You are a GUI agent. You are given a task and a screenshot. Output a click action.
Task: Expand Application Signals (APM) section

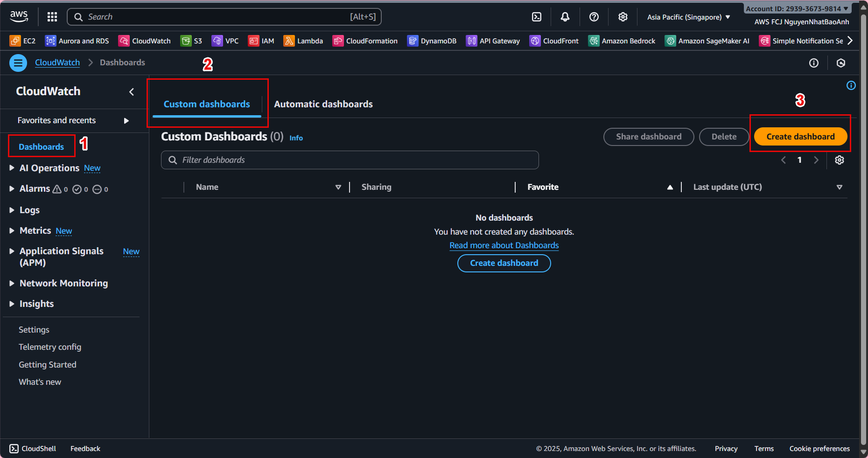pyautogui.click(x=12, y=251)
